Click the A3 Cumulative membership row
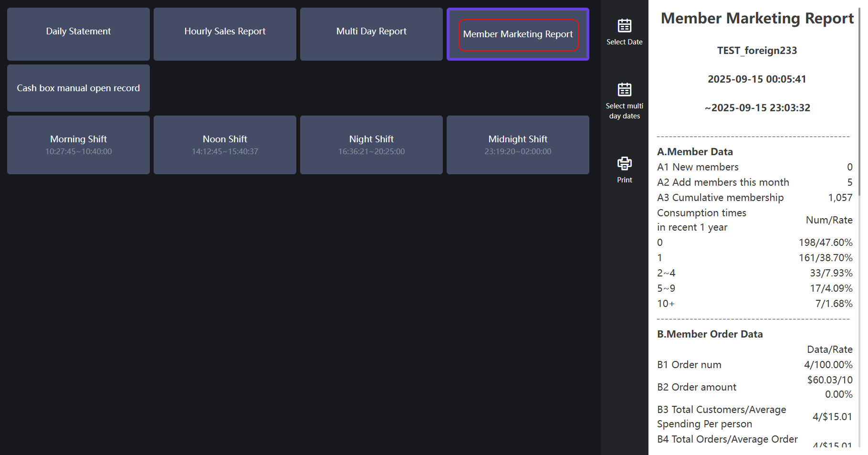Image resolution: width=868 pixels, height=455 pixels. (754, 198)
